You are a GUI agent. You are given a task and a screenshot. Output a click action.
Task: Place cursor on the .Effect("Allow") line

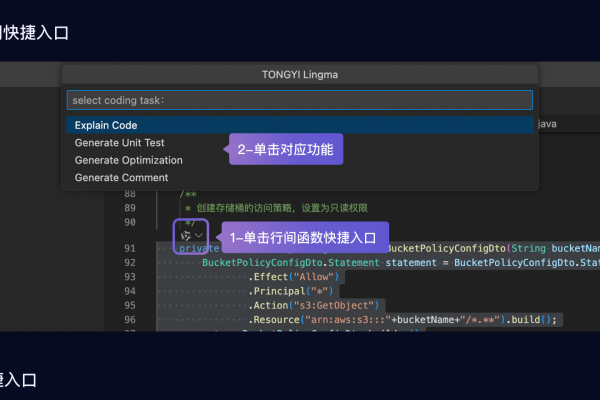pyautogui.click(x=294, y=277)
